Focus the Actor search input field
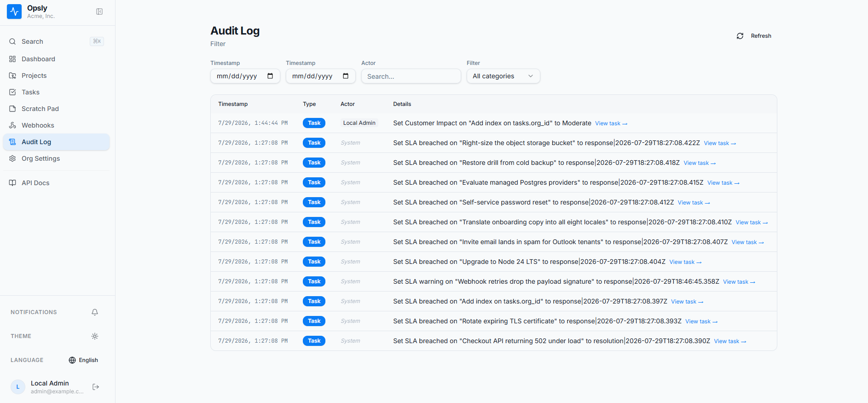The image size is (868, 403). (411, 76)
